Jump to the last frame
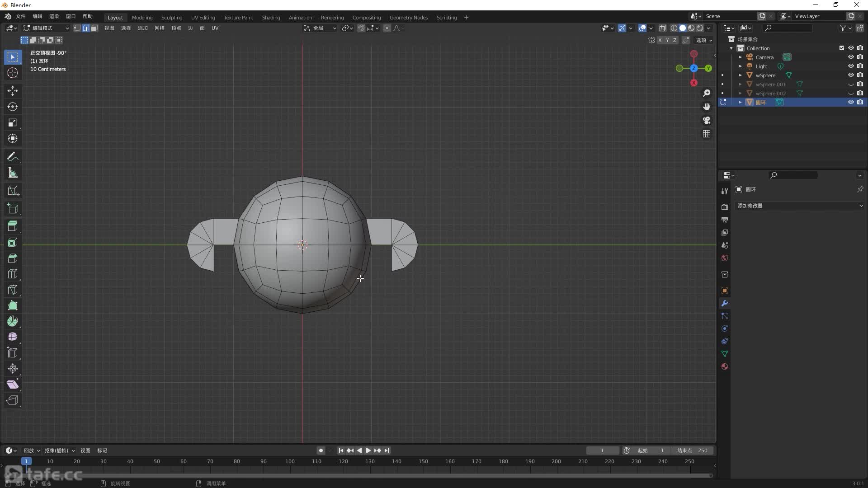 (387, 450)
